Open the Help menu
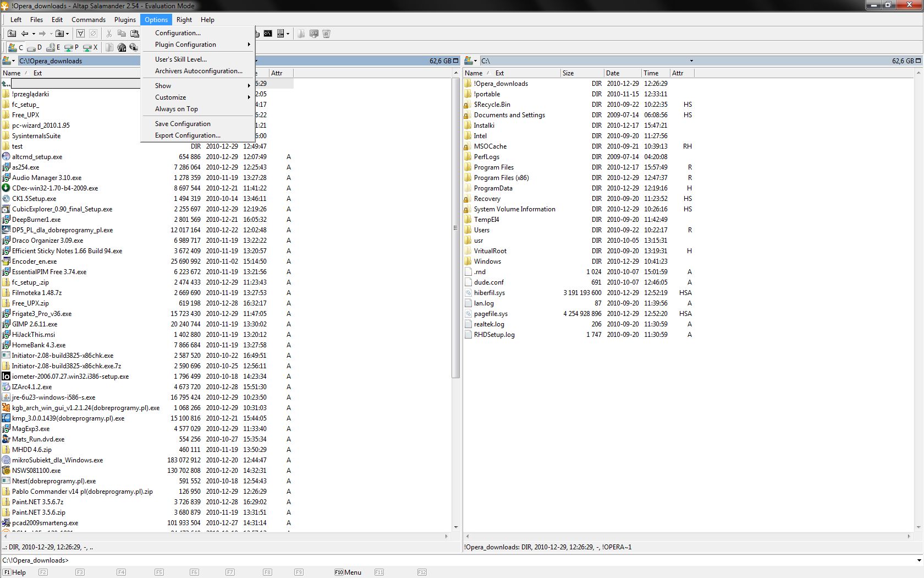This screenshot has width=924, height=578. pos(207,19)
